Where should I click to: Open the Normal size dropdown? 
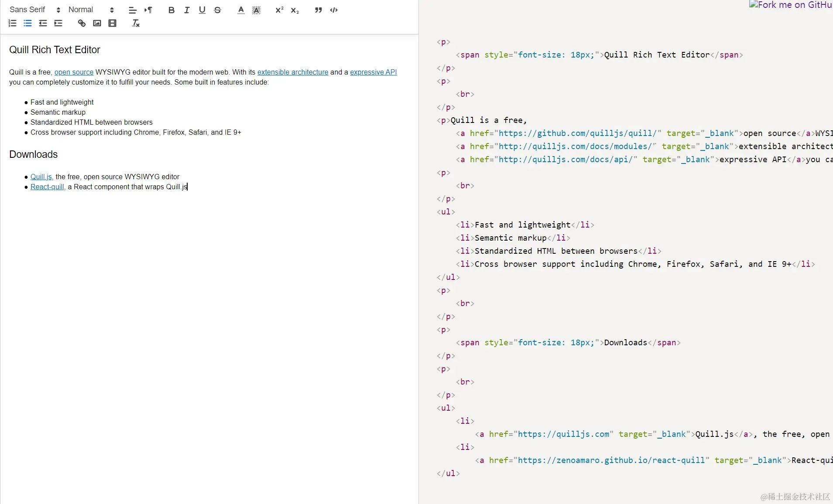pyautogui.click(x=91, y=10)
